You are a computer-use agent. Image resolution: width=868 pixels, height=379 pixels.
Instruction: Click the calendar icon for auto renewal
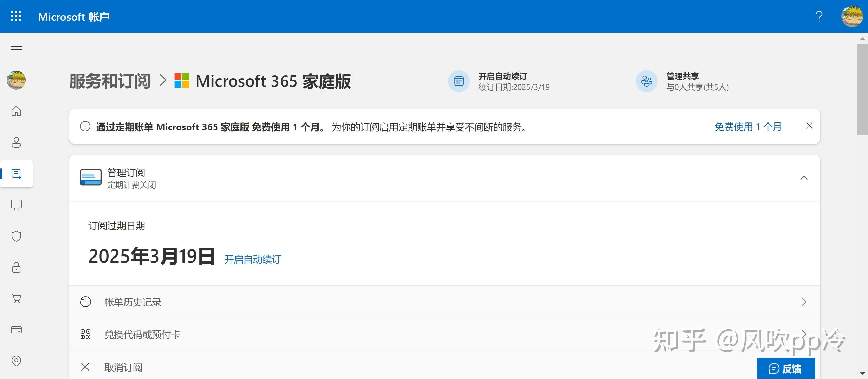click(x=459, y=81)
